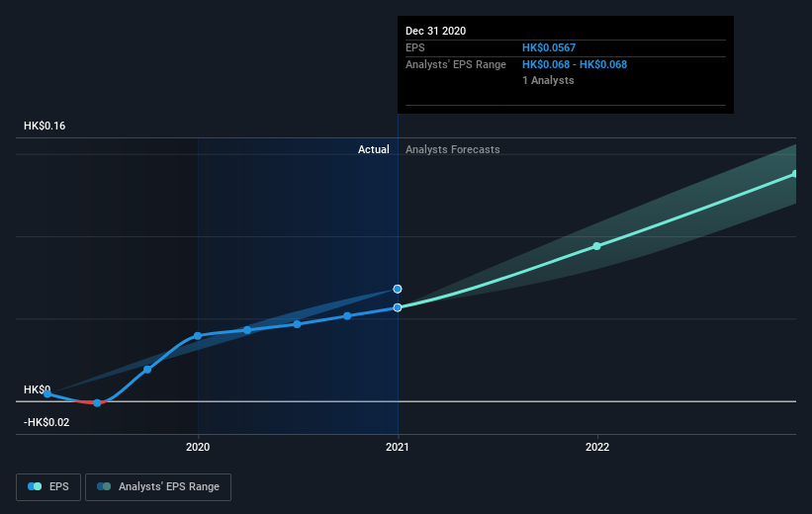Select the 2022 forecast data point

pos(596,246)
